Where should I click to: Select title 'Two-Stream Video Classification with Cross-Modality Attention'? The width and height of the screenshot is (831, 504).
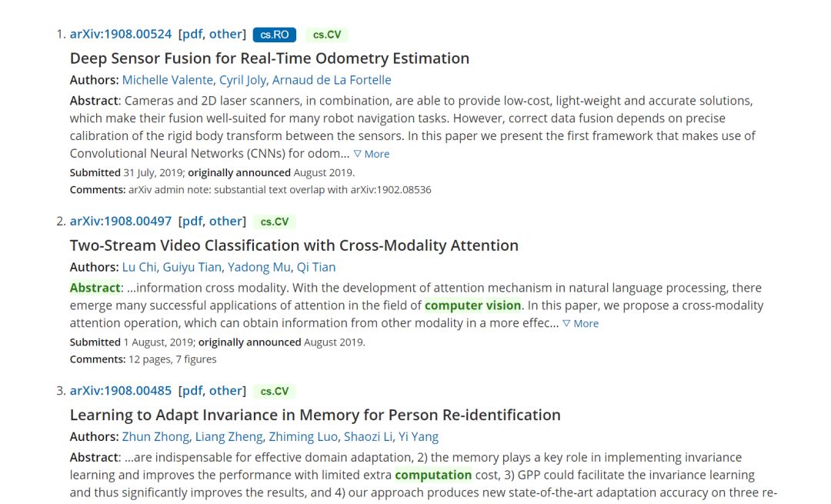coord(294,245)
